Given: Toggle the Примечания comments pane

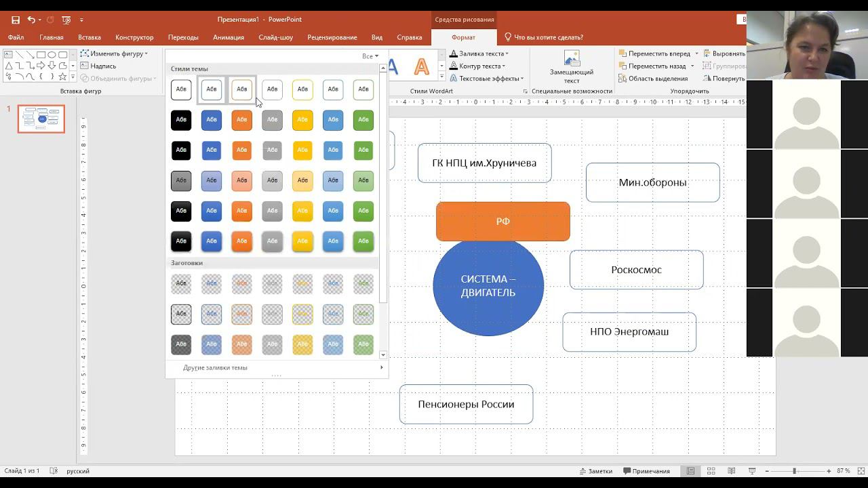Looking at the screenshot, I should (646, 471).
